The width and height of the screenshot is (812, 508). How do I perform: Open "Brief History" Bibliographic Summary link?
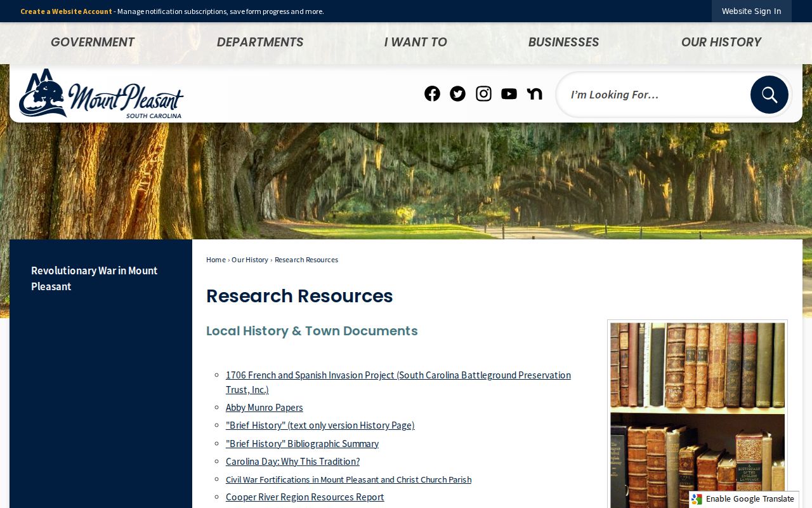[302, 444]
